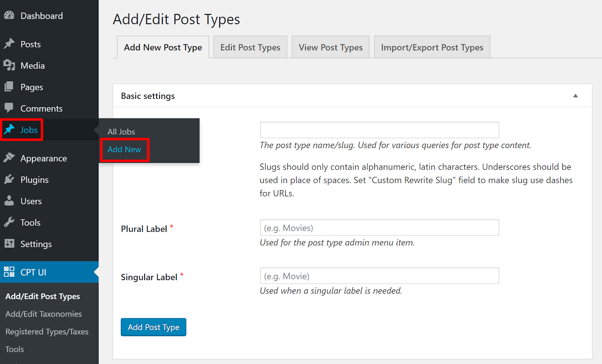The height and width of the screenshot is (364, 602).
Task: Click the Plugins plug icon
Action: pos(9,179)
